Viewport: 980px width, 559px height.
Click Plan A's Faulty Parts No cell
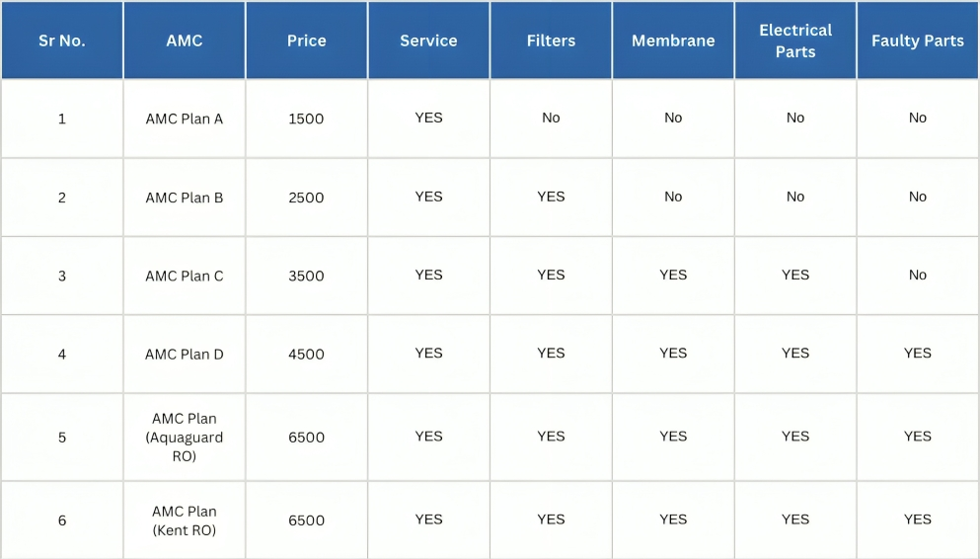(918, 118)
